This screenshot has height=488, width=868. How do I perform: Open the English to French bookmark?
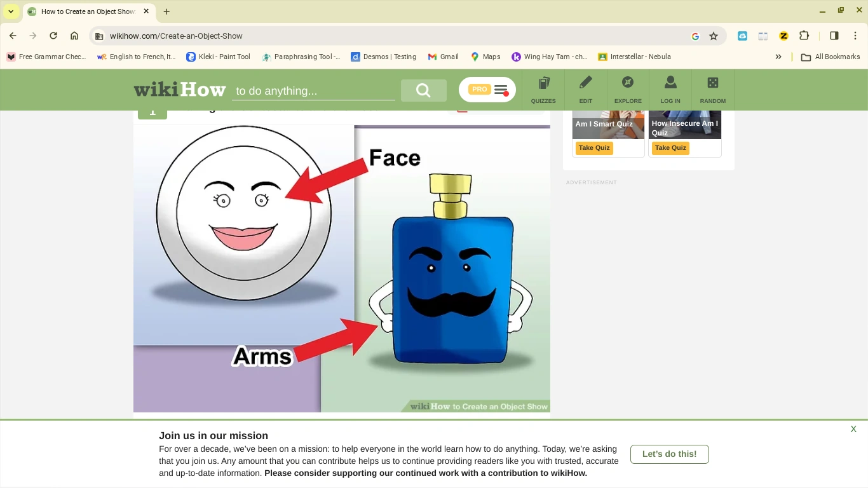[x=136, y=57]
